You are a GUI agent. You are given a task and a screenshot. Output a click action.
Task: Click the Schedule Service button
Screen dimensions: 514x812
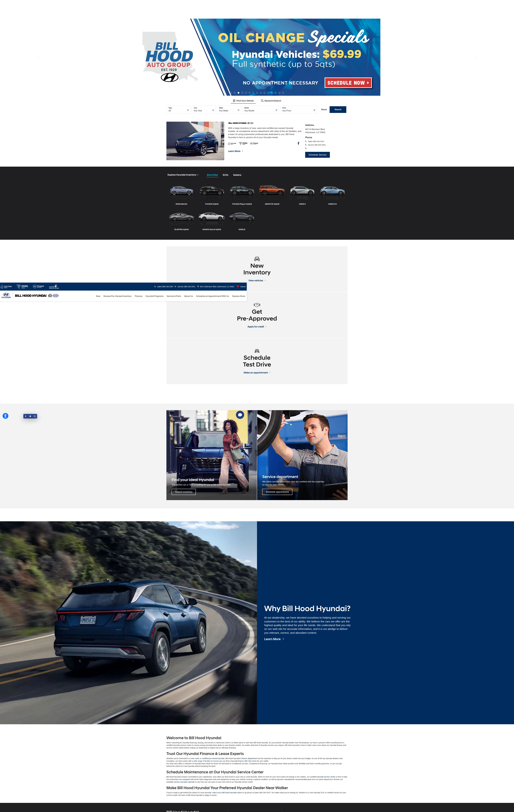317,155
